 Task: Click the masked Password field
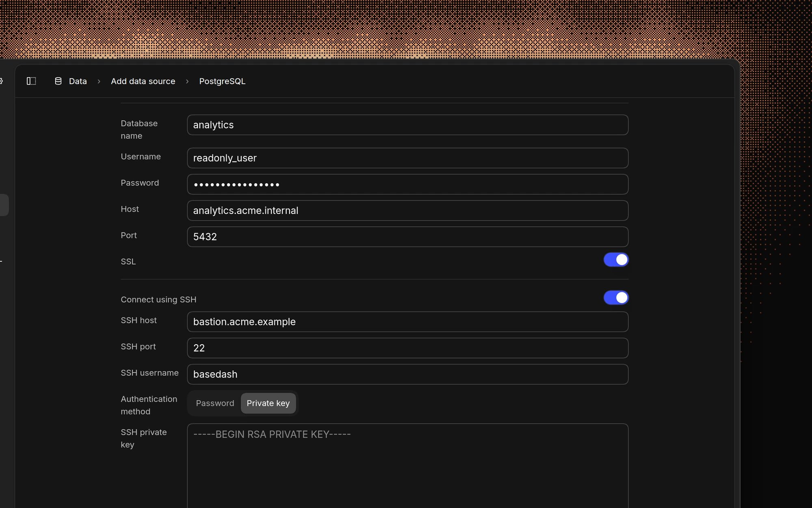(x=408, y=185)
